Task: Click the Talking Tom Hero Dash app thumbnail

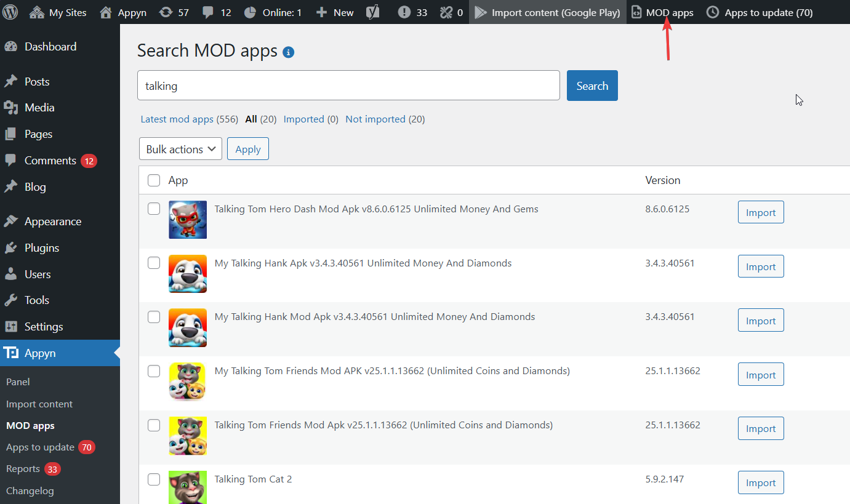Action: point(188,220)
